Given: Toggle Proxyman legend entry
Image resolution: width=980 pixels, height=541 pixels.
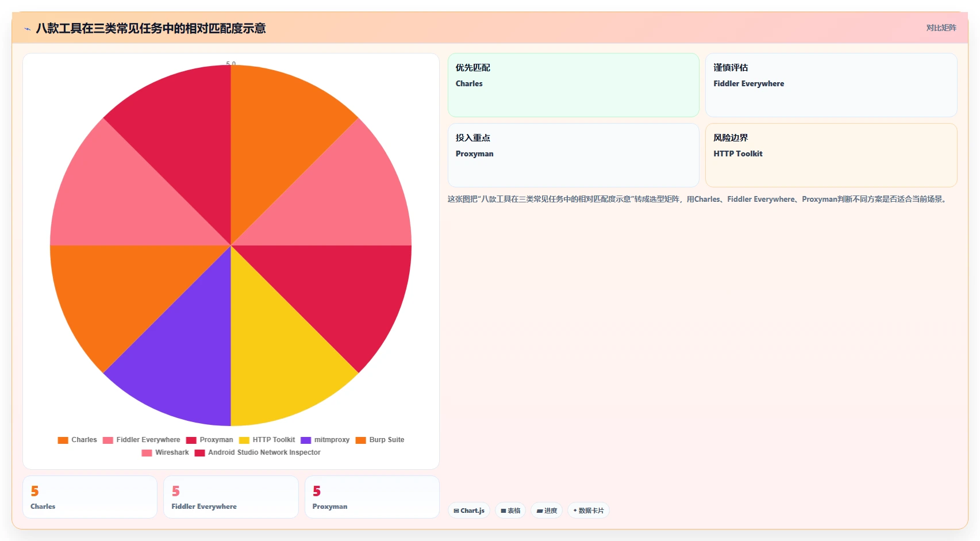Looking at the screenshot, I should pyautogui.click(x=209, y=440).
